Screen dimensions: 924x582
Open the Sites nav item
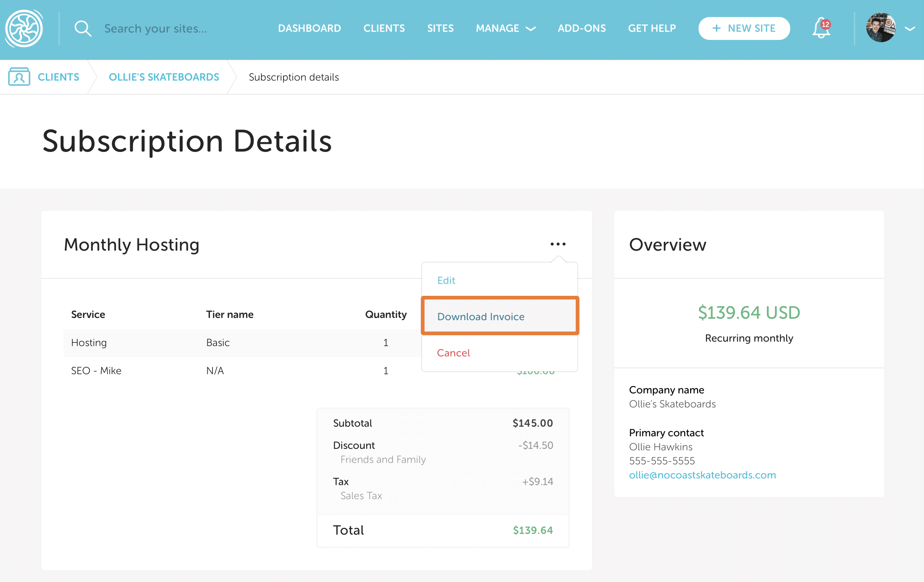(440, 28)
